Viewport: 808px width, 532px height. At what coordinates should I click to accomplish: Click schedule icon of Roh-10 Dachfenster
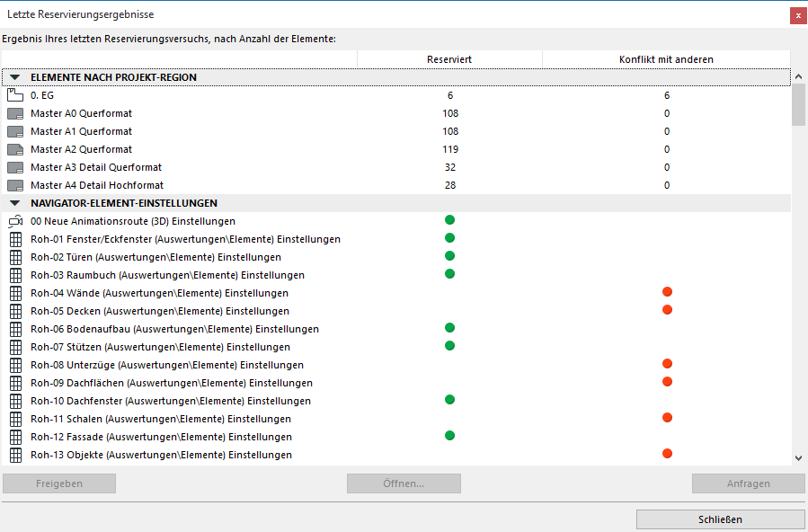point(16,401)
